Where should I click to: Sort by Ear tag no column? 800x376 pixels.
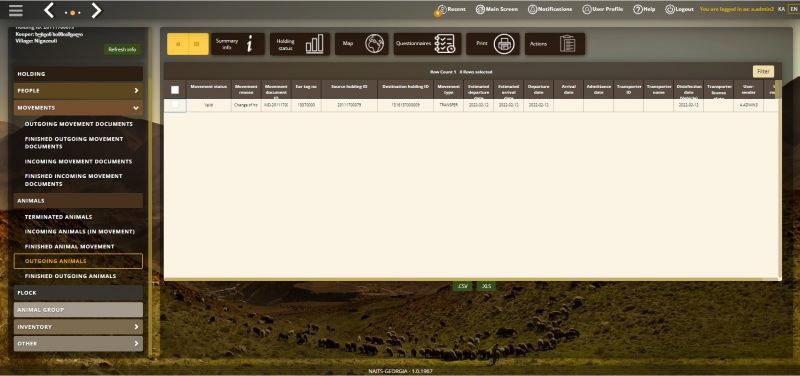tap(306, 89)
